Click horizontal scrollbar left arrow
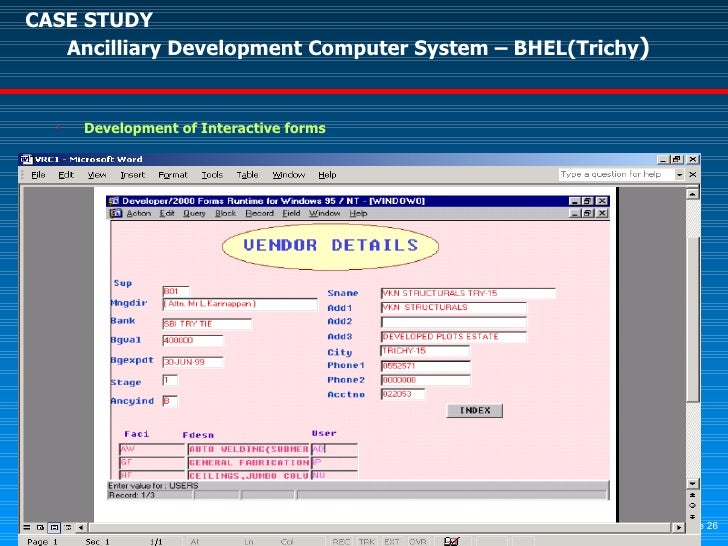This screenshot has height=546, width=728. coord(82,527)
